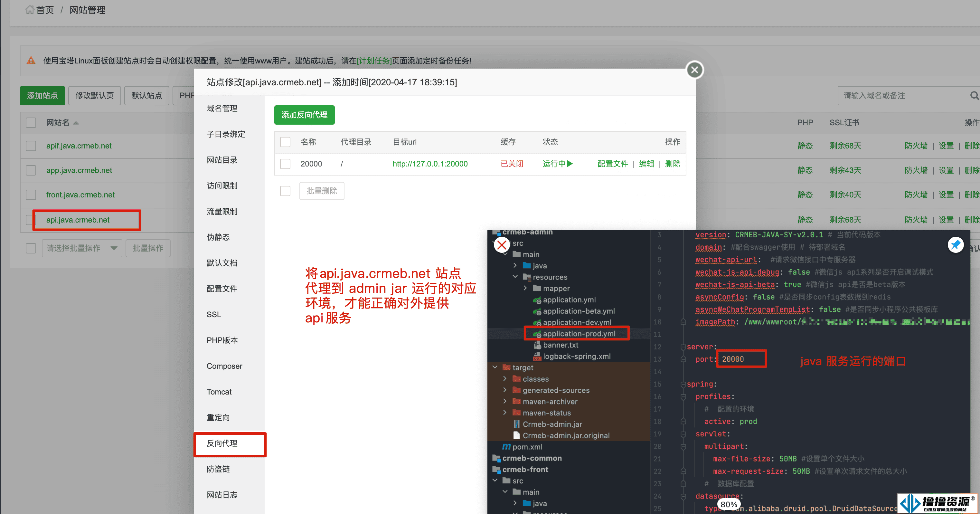Expand the maven-status folder
Screen dimensions: 980x514
coord(505,413)
